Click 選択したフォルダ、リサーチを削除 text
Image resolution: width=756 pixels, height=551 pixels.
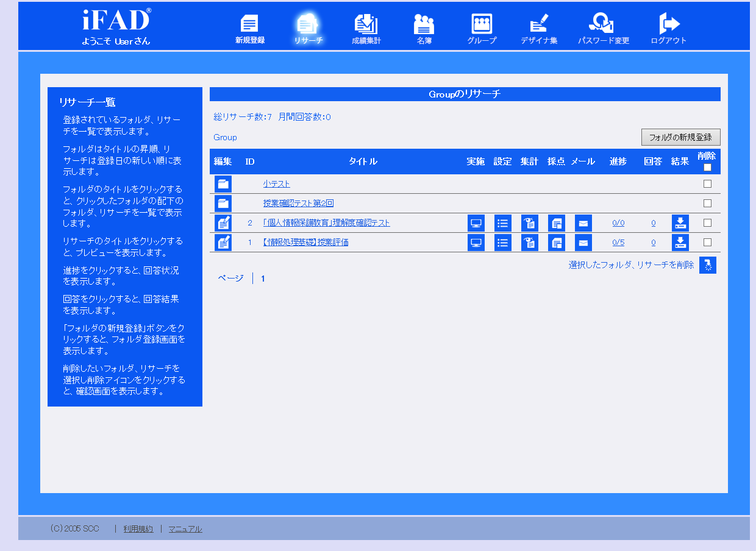pyautogui.click(x=631, y=265)
